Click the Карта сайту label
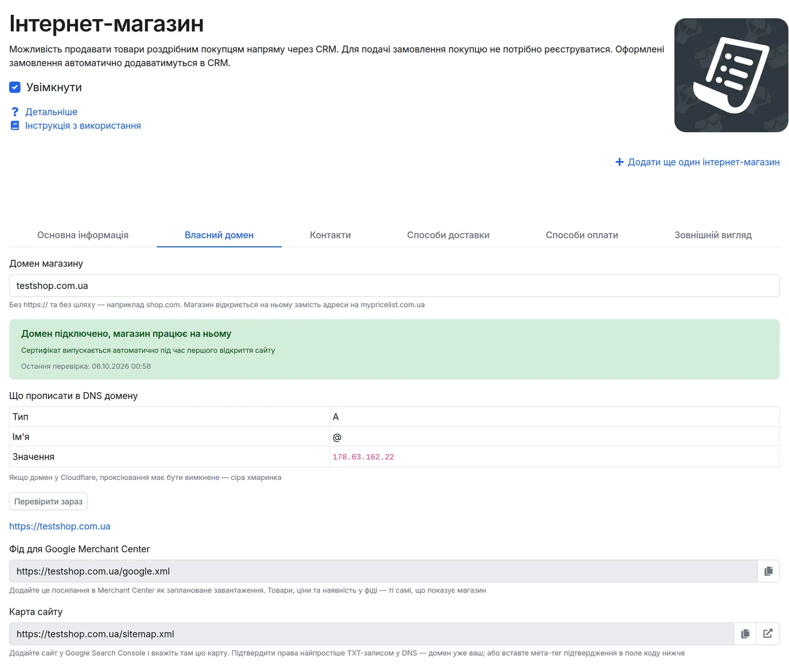 36,612
